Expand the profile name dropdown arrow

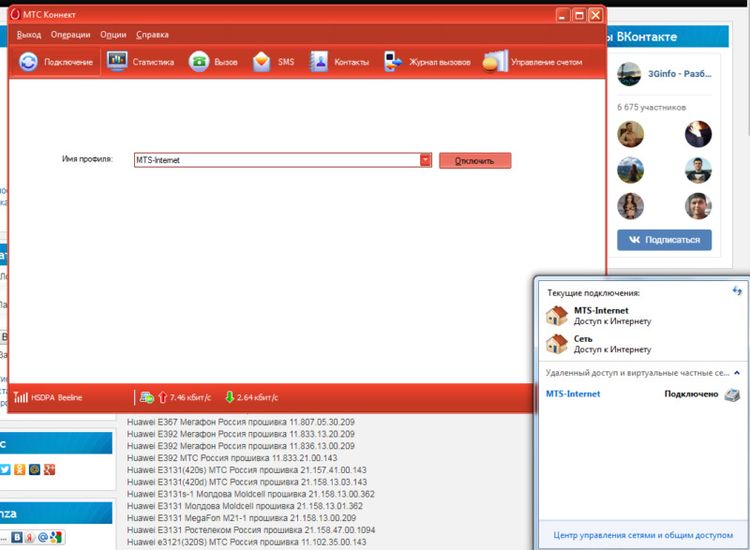point(425,160)
